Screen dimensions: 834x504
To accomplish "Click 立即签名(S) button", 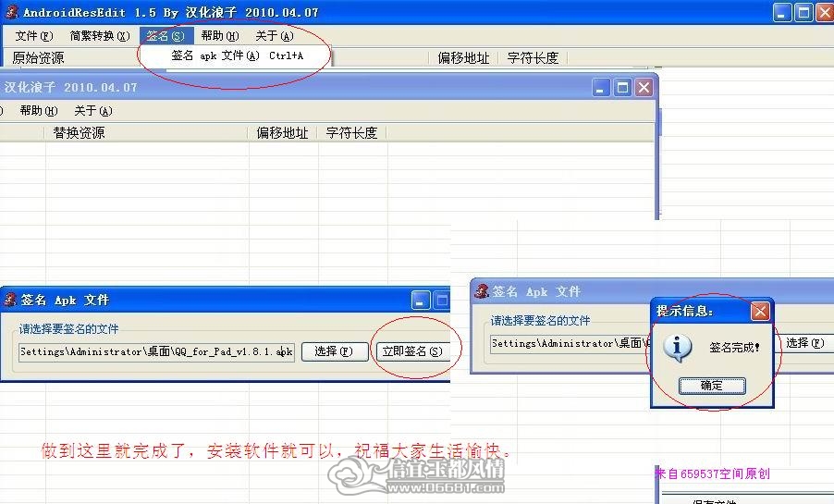I will [x=412, y=351].
